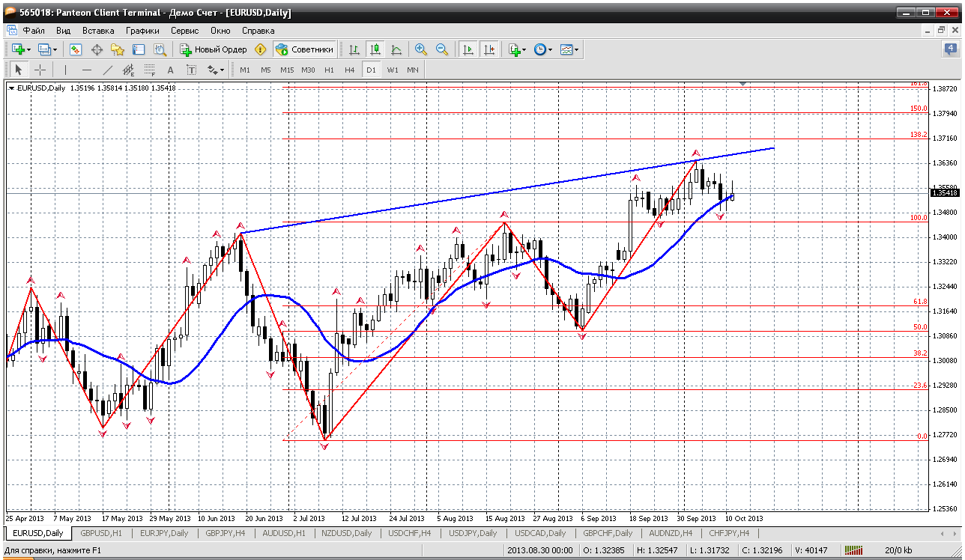Select the Fibonacci retracement tool
The image size is (965, 560).
(149, 70)
